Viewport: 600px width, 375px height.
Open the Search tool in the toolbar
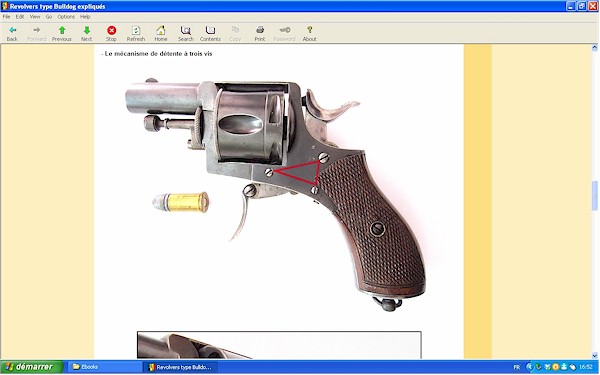(186, 33)
